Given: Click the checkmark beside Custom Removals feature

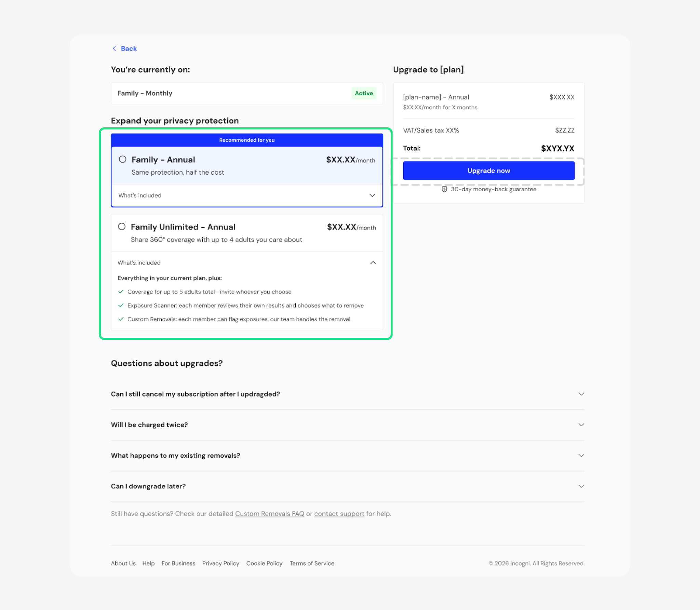Looking at the screenshot, I should [x=121, y=319].
